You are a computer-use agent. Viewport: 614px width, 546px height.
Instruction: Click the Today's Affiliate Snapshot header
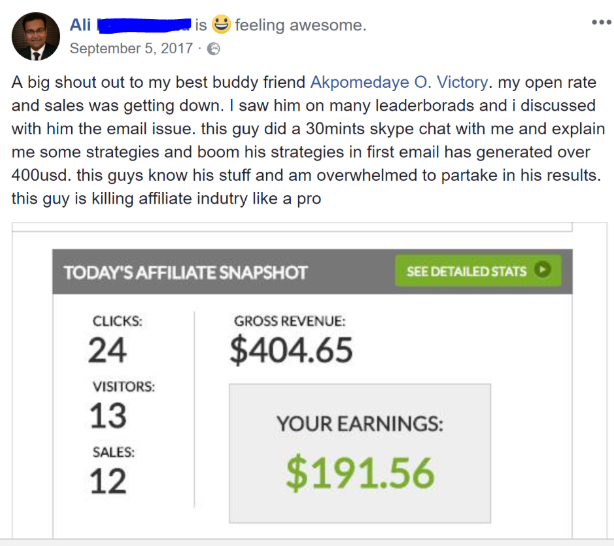click(x=186, y=273)
